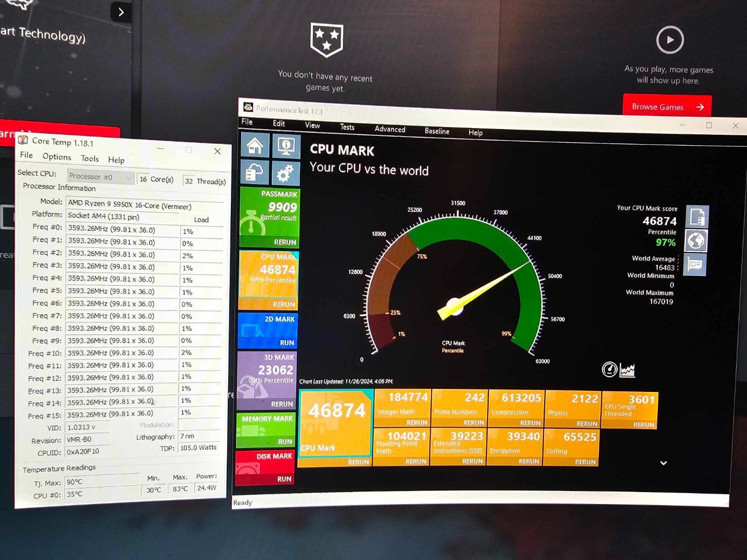Screen dimensions: 747x560
Task: Open Baseline menu in PerformanceTest
Action: tap(437, 131)
